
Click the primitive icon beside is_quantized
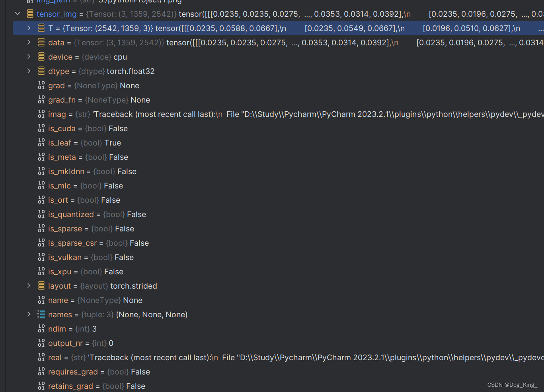41,214
